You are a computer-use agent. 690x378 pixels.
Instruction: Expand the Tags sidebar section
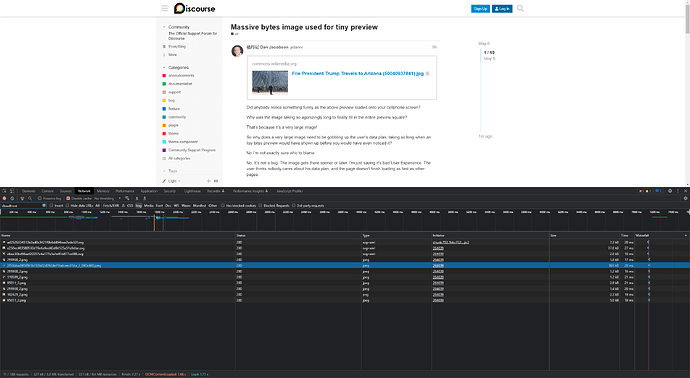click(164, 171)
